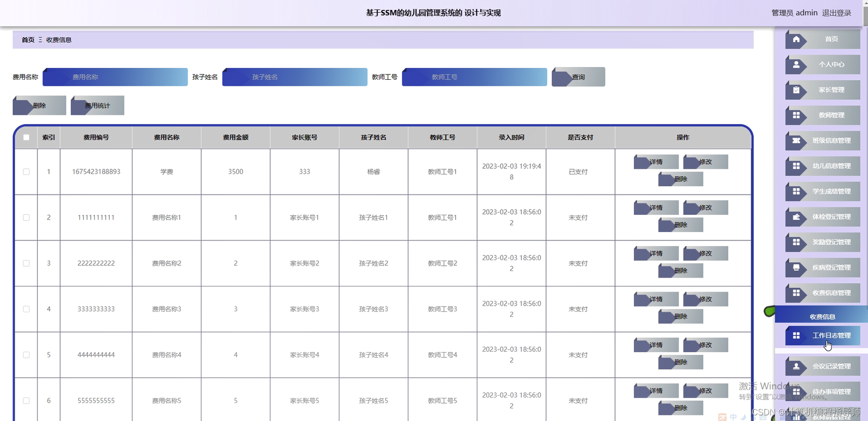Open 家长管理 menu in sidebar
The width and height of the screenshot is (868, 421).
pos(823,90)
